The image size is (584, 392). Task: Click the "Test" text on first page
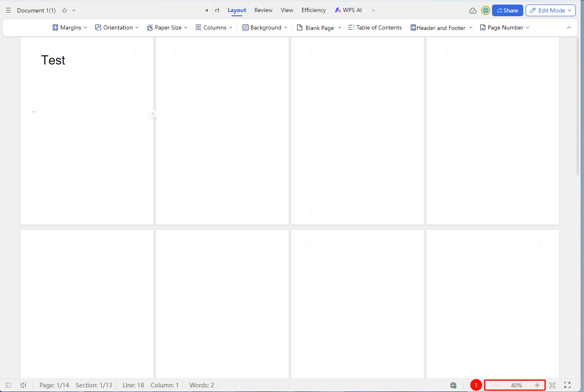coord(53,60)
